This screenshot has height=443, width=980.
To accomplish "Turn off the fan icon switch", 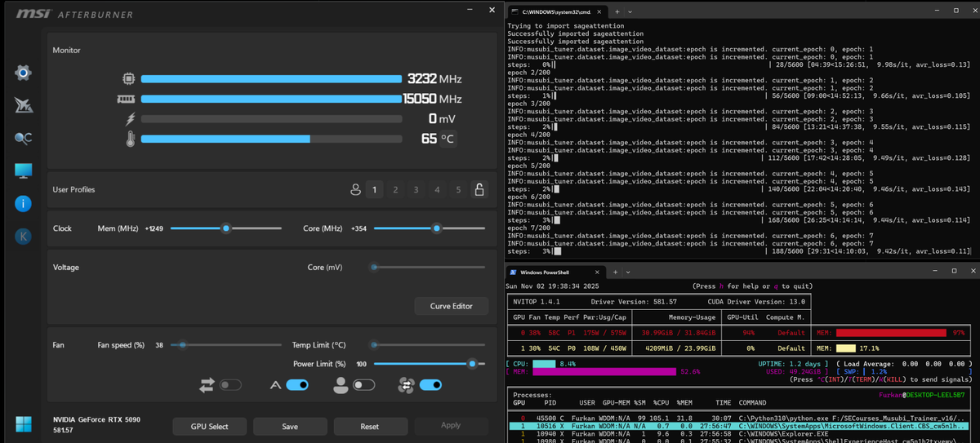I will click(x=430, y=384).
